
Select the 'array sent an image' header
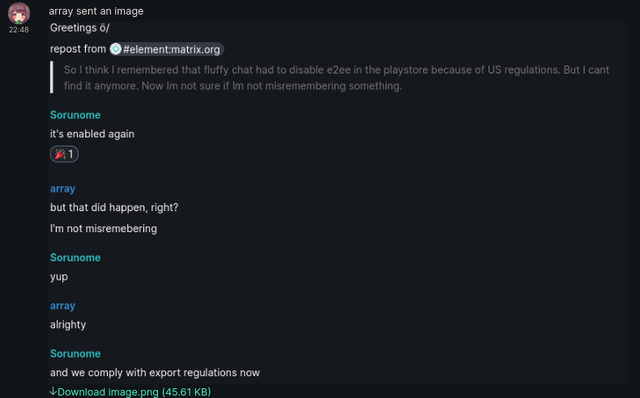[x=96, y=11]
